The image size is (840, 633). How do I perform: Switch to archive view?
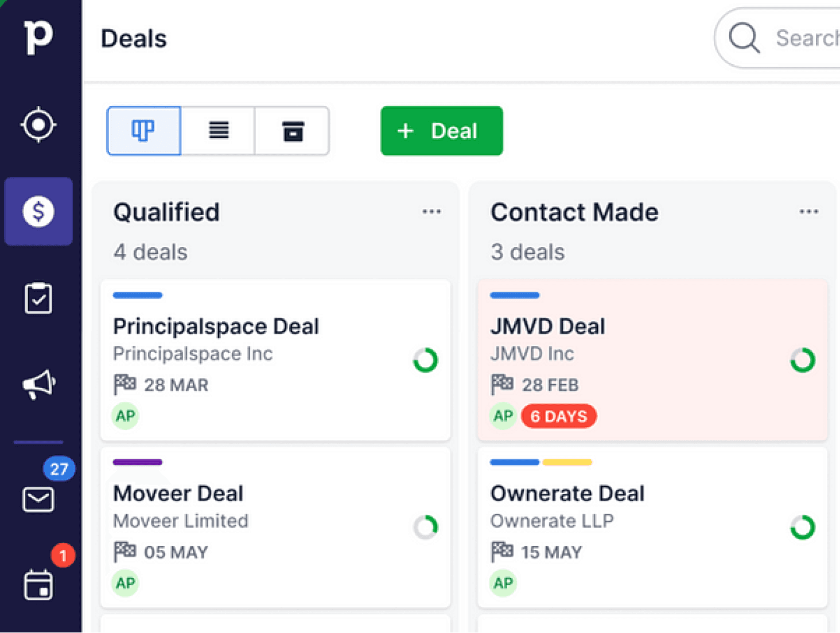[293, 131]
